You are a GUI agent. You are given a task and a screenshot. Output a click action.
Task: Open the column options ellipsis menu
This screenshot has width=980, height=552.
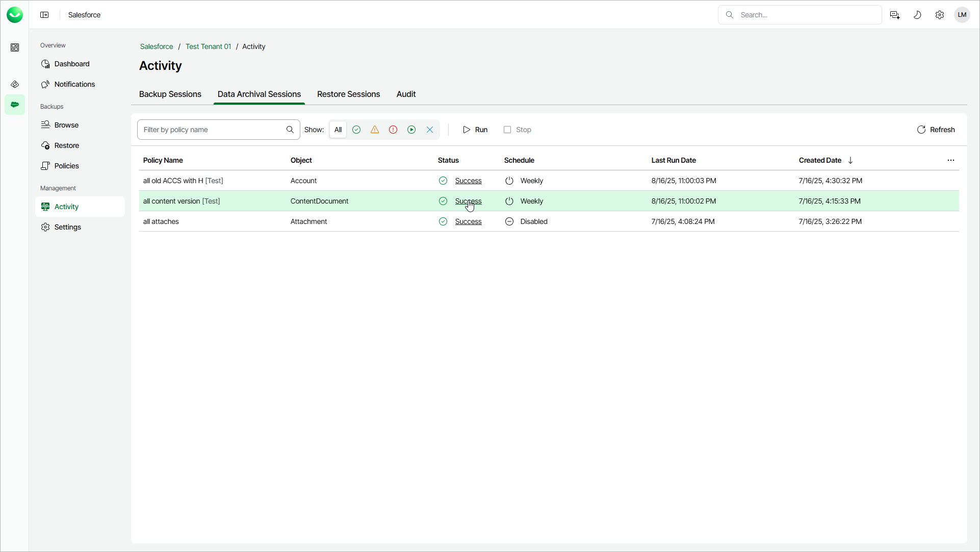[951, 160]
